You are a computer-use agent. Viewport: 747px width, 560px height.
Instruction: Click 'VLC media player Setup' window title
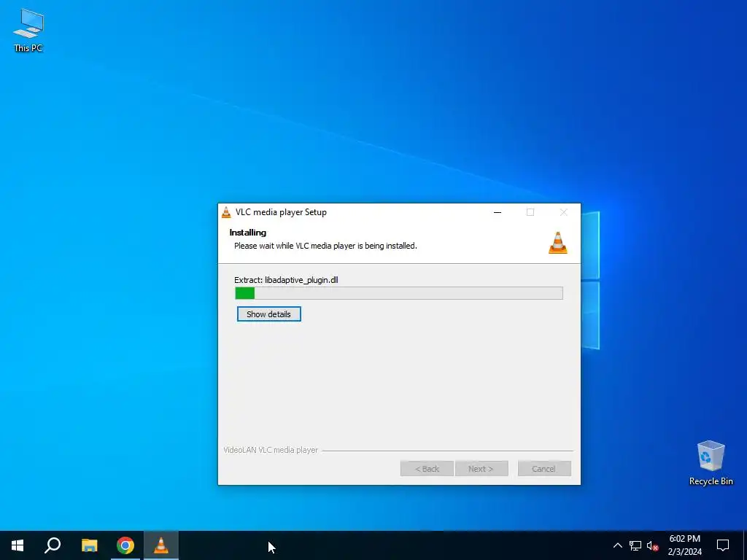tap(281, 212)
